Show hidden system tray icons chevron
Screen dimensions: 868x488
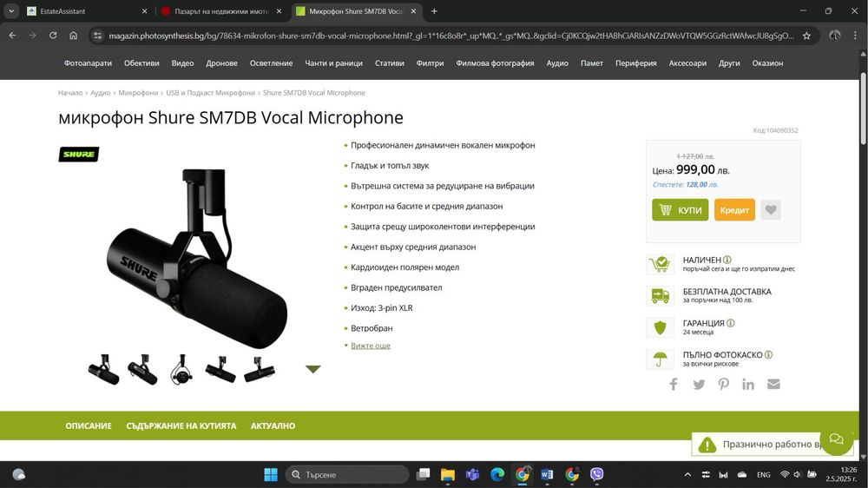coord(687,474)
